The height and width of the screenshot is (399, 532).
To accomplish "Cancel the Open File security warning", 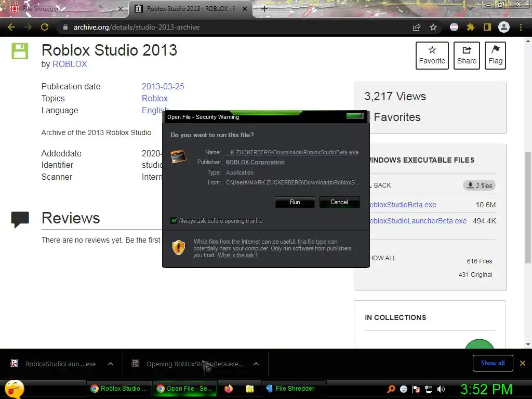I will [x=339, y=202].
